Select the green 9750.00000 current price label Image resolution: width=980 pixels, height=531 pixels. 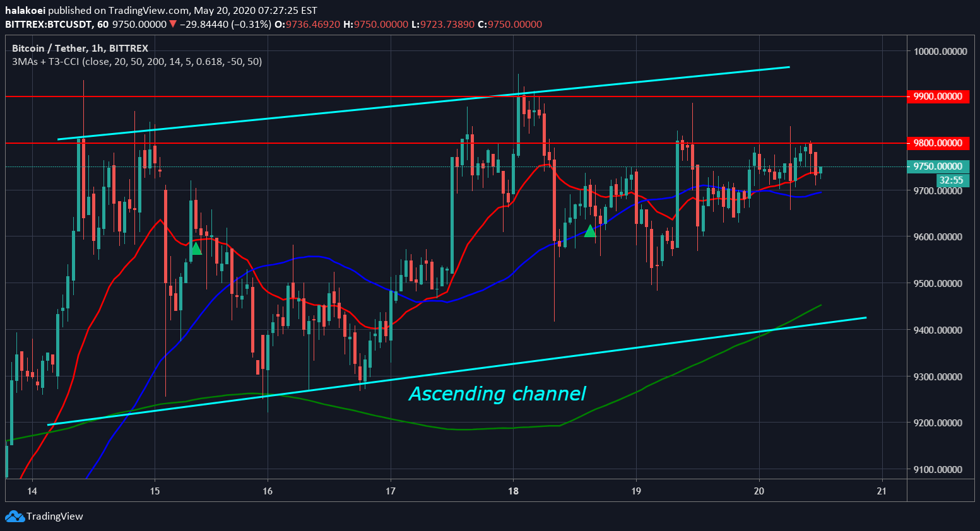(938, 166)
